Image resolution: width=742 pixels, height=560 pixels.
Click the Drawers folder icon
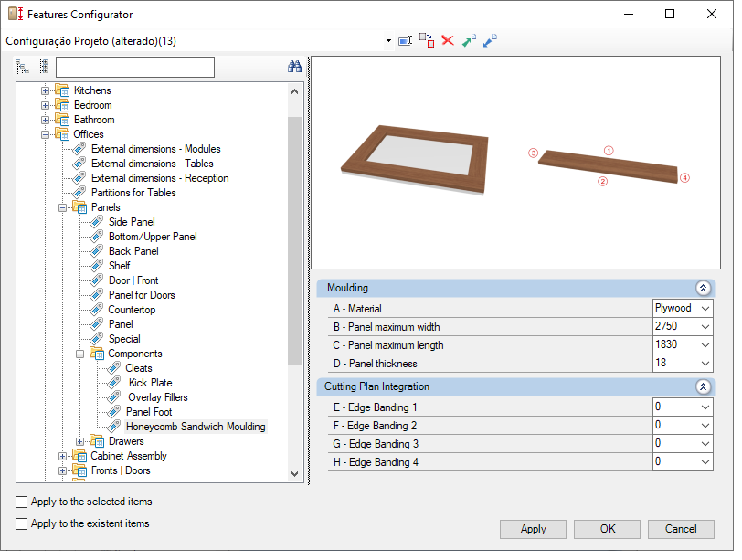(97, 441)
